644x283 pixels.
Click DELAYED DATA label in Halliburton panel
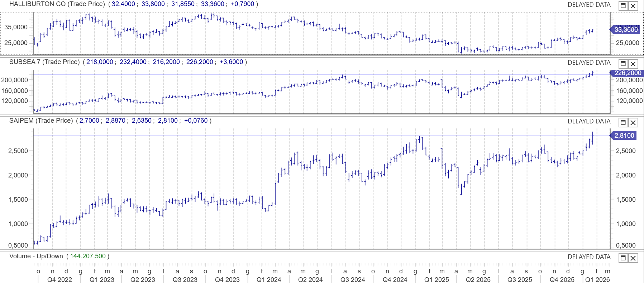(589, 5)
